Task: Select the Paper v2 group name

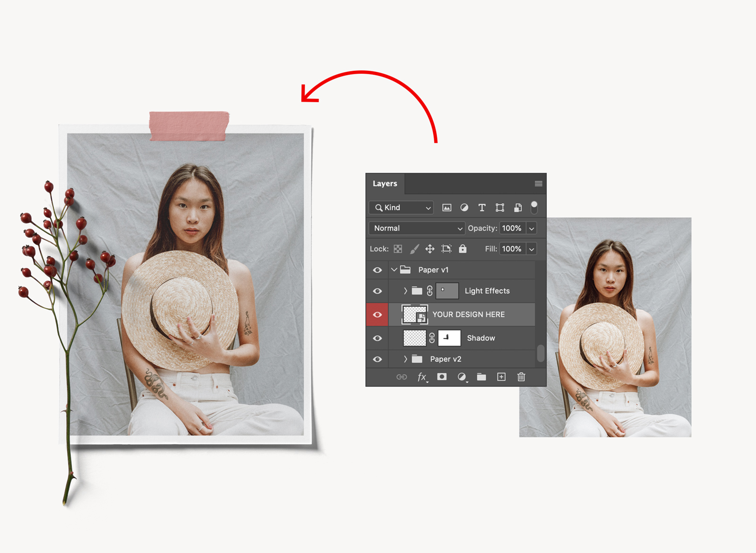Action: pos(446,359)
